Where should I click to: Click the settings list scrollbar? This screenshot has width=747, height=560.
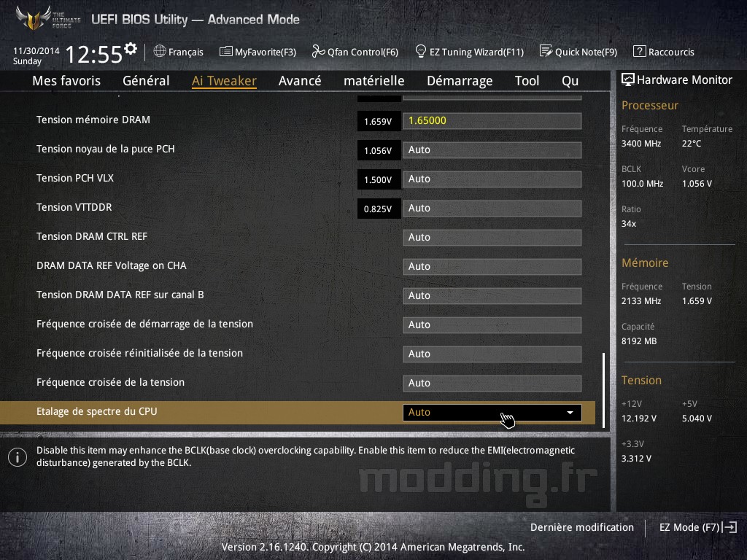pyautogui.click(x=603, y=390)
